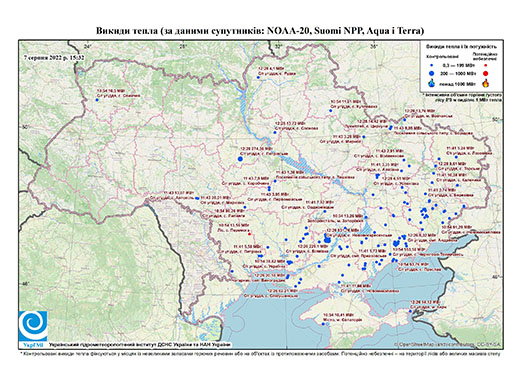Click the small red dot legend symbol
Image resolution: width=520 pixels, height=368 pixels.
point(485,66)
